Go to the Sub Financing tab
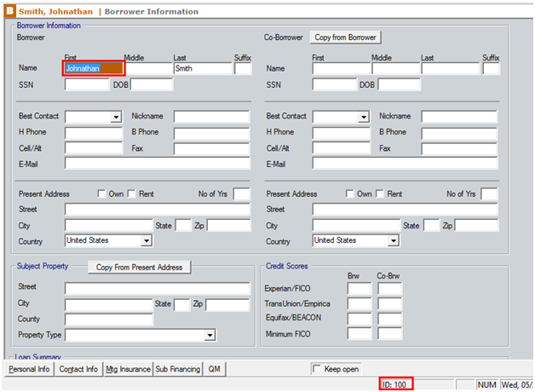The image size is (535, 392). pyautogui.click(x=177, y=369)
